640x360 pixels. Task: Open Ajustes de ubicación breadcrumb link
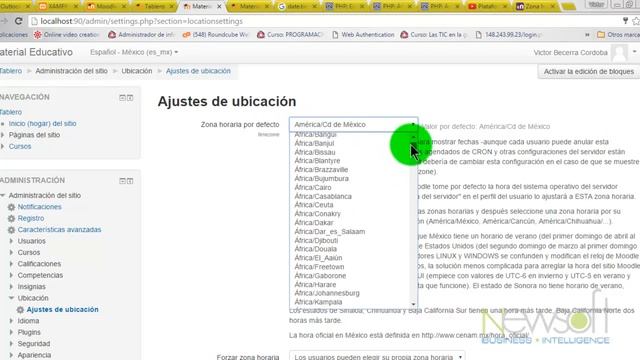[198, 71]
